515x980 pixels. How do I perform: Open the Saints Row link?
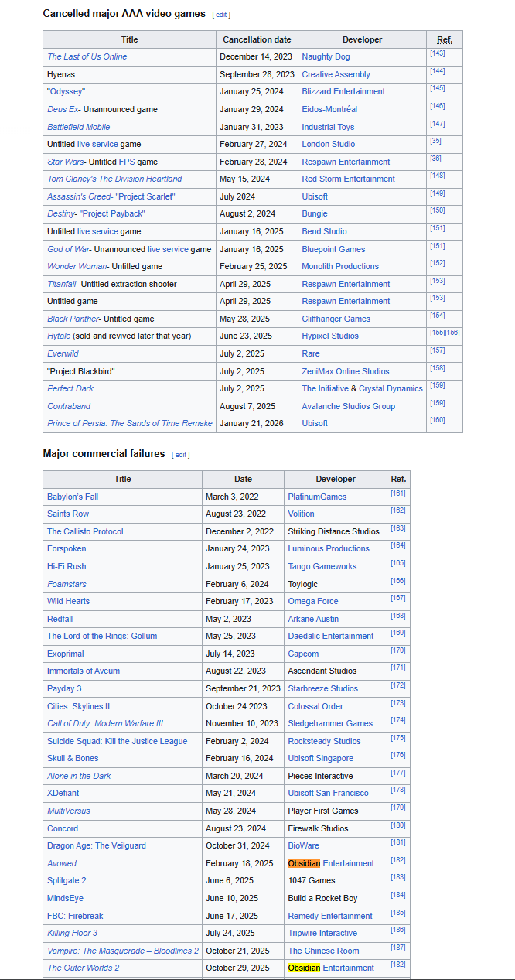click(x=68, y=514)
